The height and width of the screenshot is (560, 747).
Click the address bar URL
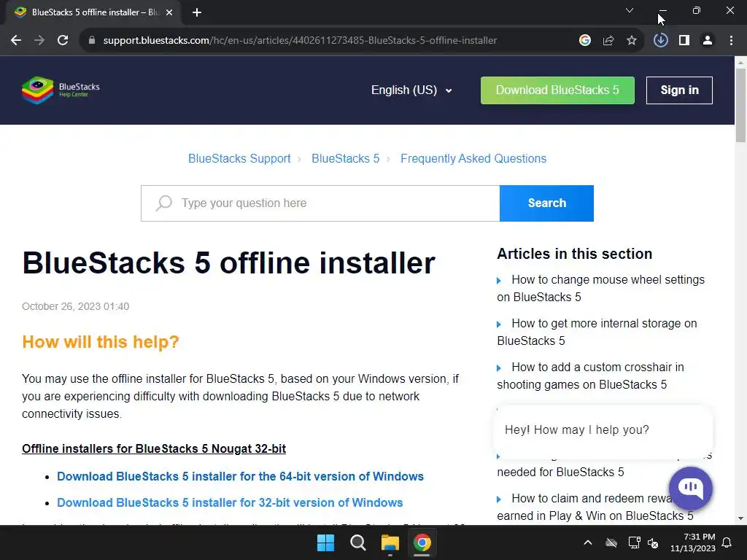(300, 41)
